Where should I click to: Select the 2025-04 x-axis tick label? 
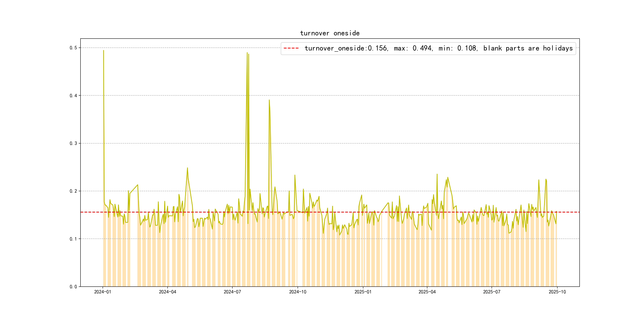pyautogui.click(x=427, y=292)
